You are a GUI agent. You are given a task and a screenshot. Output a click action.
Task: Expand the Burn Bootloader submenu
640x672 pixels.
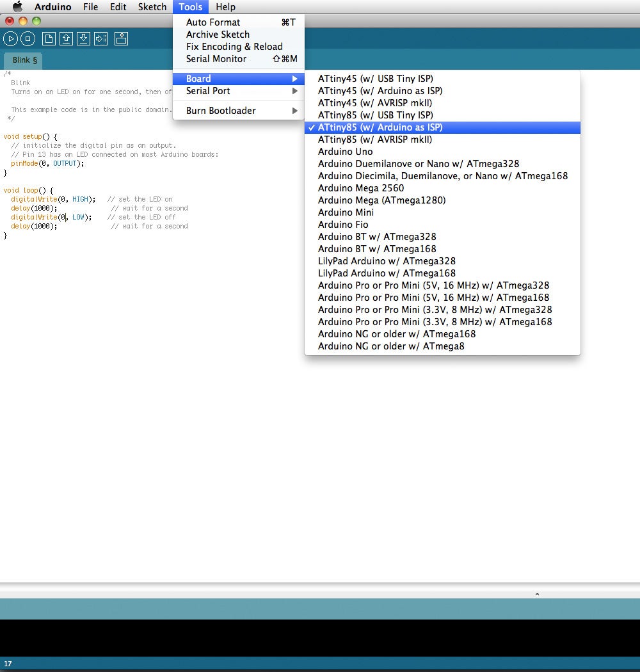238,111
